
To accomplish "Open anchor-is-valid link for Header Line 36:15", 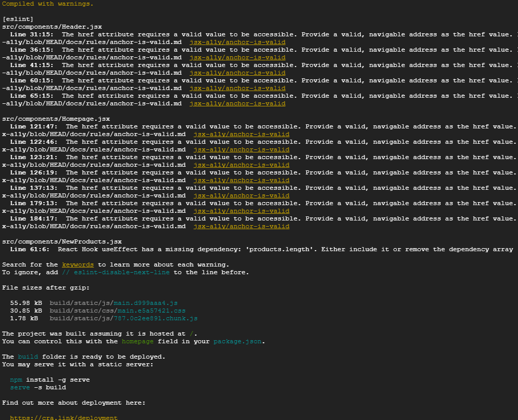I will [238, 57].
